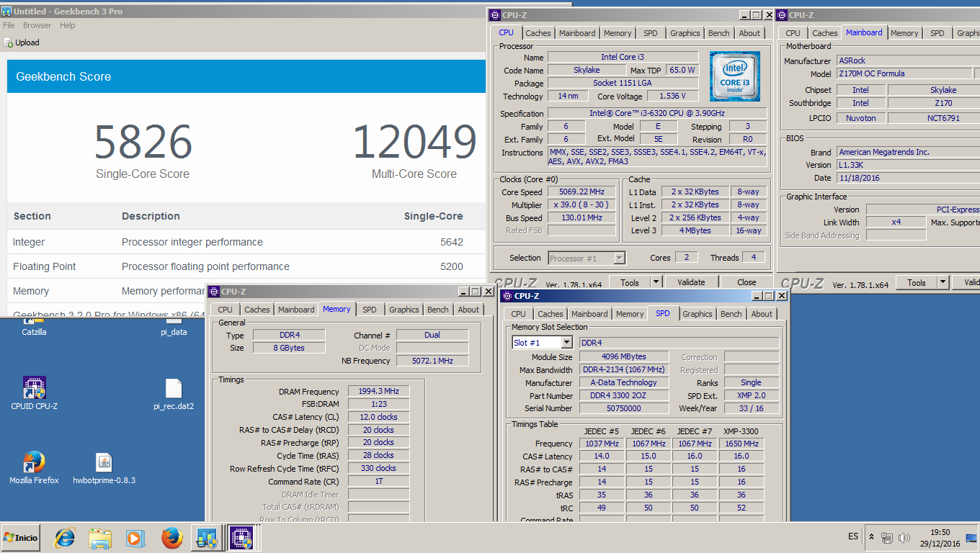Screen dimensions: 980x553
Task: Open Internet Explorer from taskbar
Action: 65,537
